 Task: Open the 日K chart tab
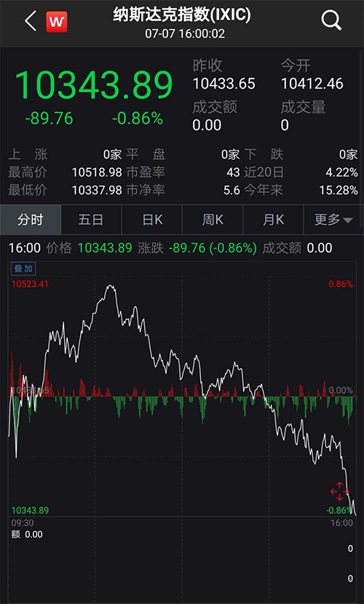tap(152, 219)
